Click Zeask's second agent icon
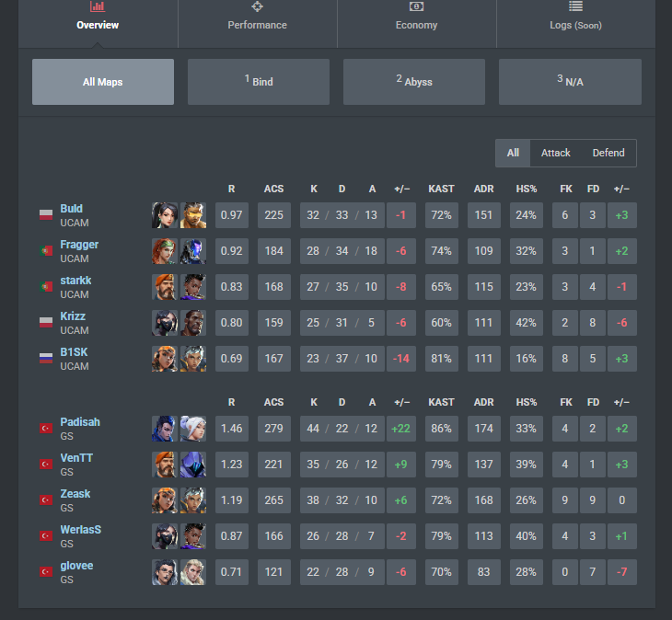The height and width of the screenshot is (620, 672). (193, 500)
